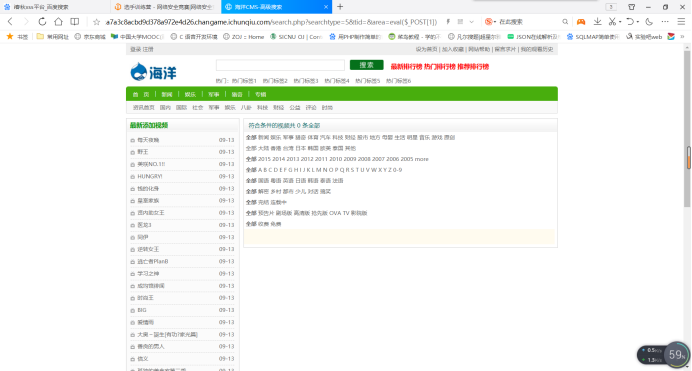Click the grid icon in address bar
The image size is (692, 371).
pos(460,22)
